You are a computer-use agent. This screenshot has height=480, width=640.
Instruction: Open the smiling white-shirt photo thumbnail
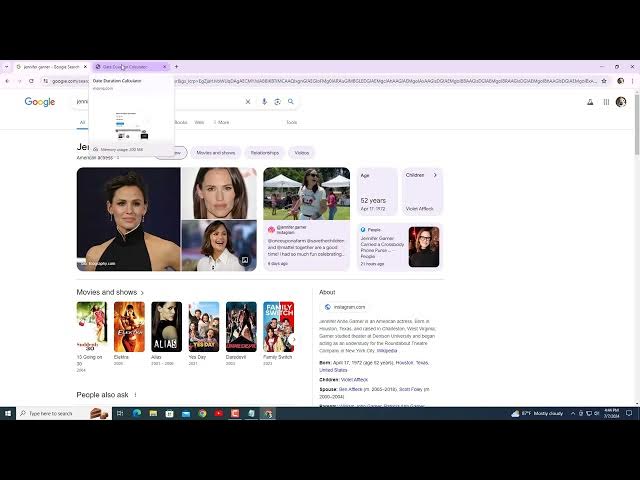coord(219,246)
